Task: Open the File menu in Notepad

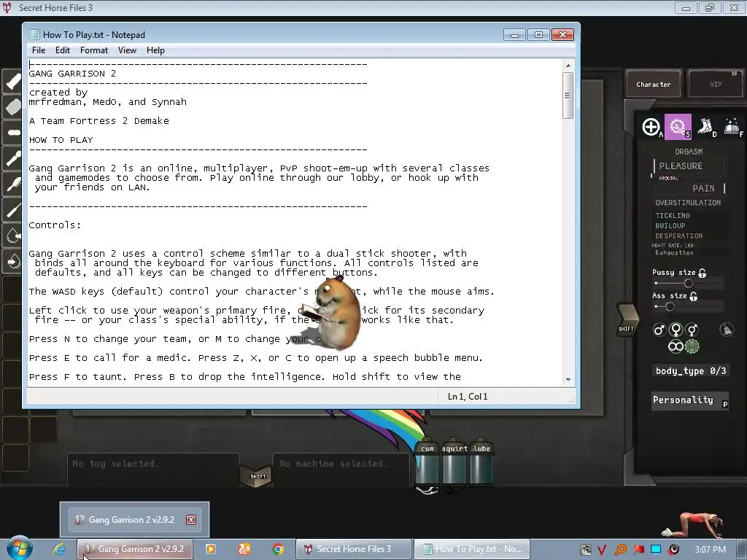Action: pos(39,50)
